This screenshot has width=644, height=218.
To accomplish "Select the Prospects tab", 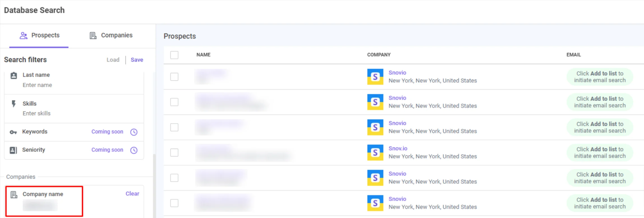I will tap(39, 36).
